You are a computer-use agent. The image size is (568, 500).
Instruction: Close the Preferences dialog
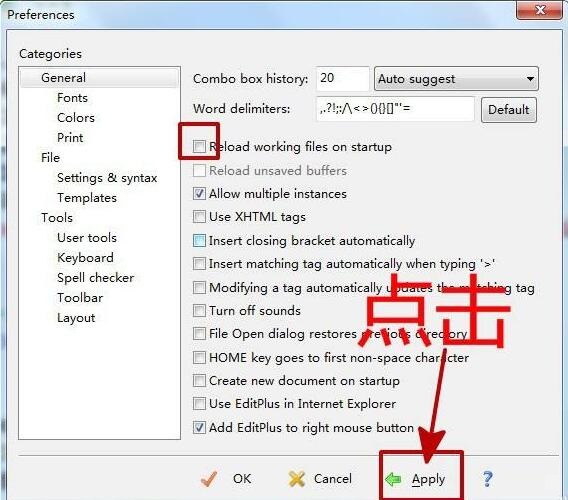tap(540, 9)
